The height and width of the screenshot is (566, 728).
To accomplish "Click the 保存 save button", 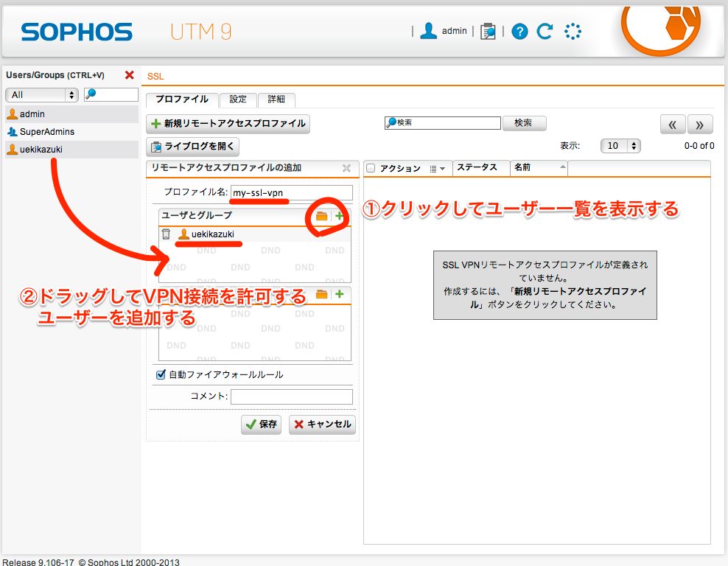I will pos(261,424).
